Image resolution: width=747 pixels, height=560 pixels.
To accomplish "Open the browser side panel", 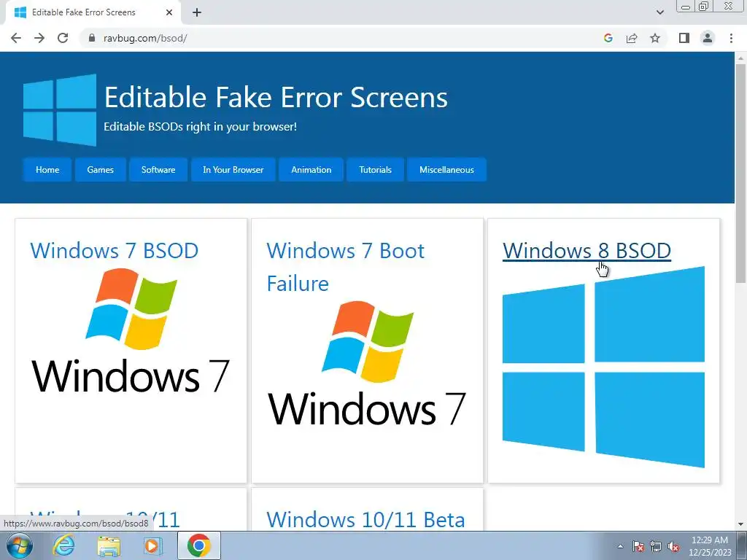I will [684, 38].
